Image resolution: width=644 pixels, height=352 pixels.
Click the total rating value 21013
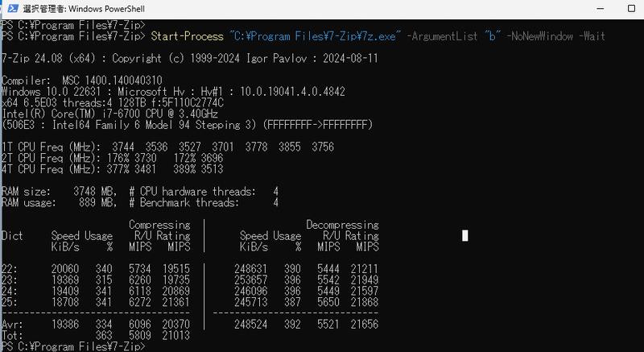176,336
